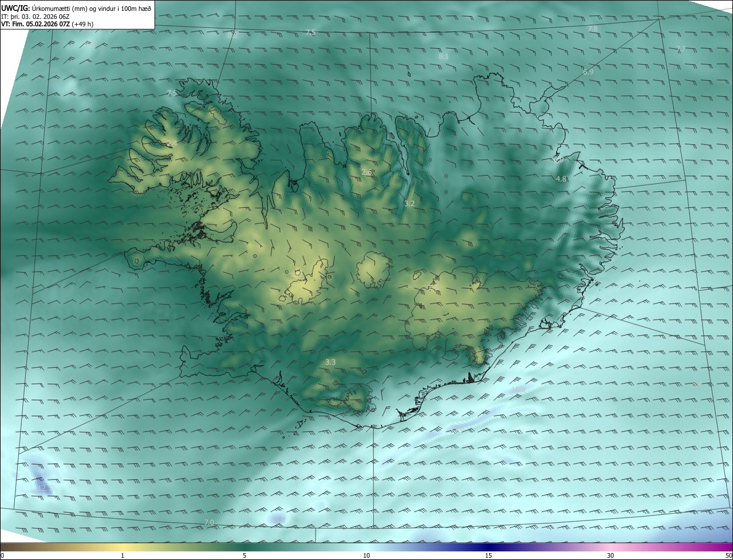Click the 0 tick label on the color scale
Viewport: 733px width, 560px height.
(x=2, y=555)
